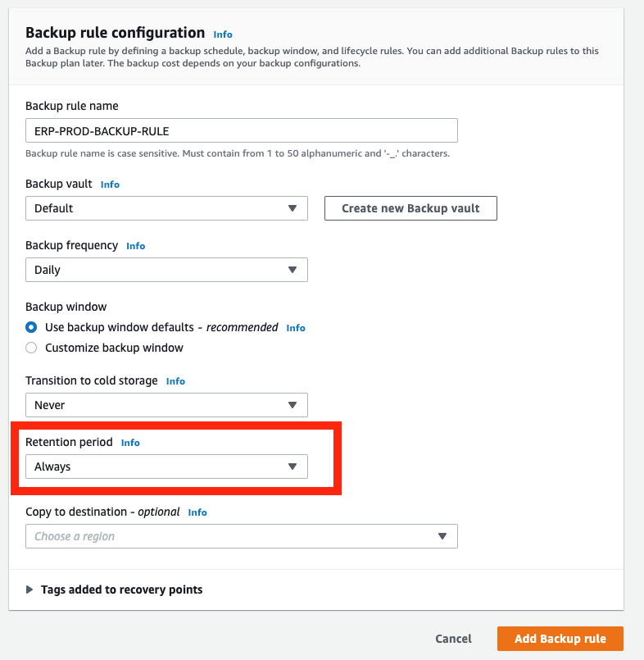
Task: Open Info next to Retention period
Action: 130,442
